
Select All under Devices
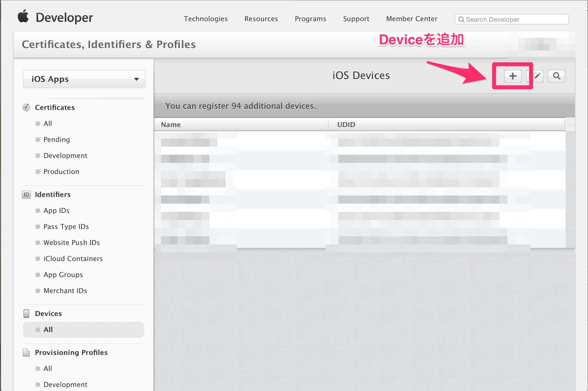[x=84, y=330]
